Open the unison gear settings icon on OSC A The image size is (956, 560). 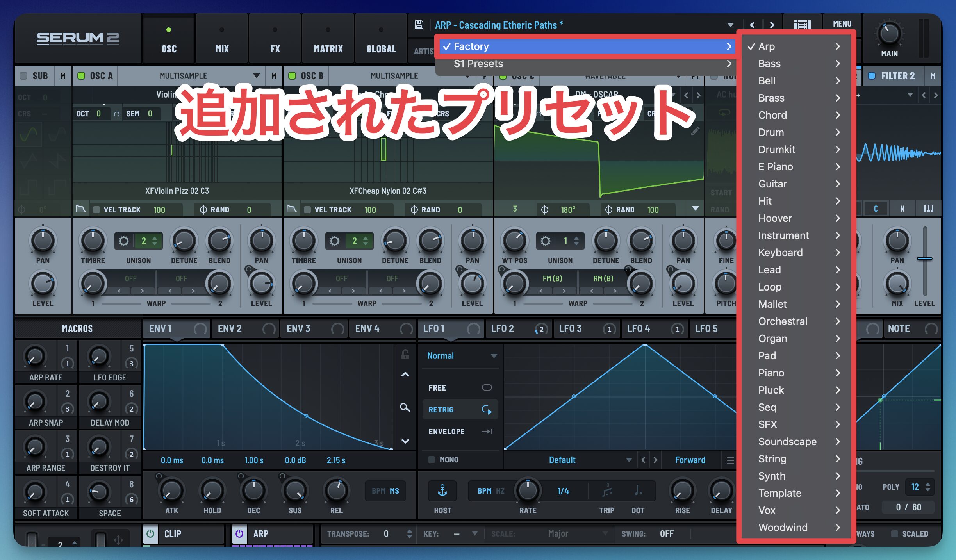point(124,241)
